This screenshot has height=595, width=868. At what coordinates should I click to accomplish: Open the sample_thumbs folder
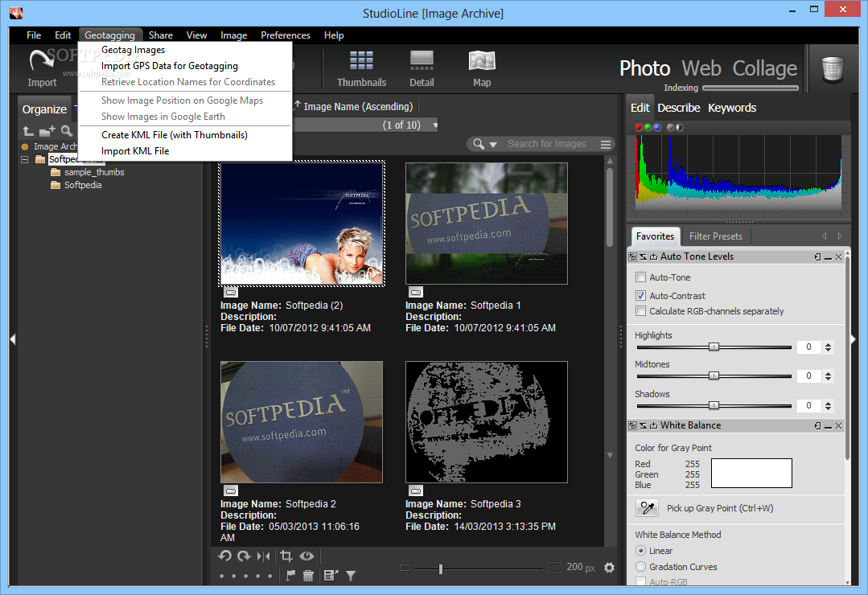[x=94, y=172]
